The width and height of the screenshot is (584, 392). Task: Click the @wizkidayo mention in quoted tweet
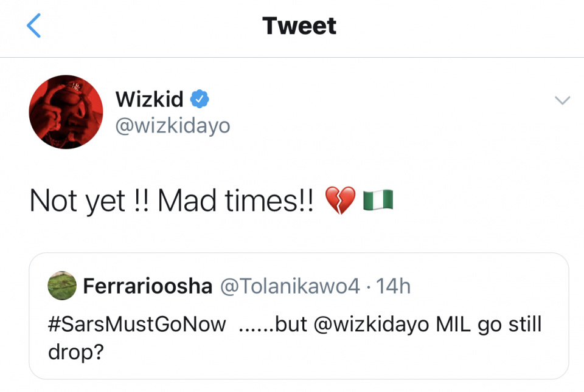371,324
